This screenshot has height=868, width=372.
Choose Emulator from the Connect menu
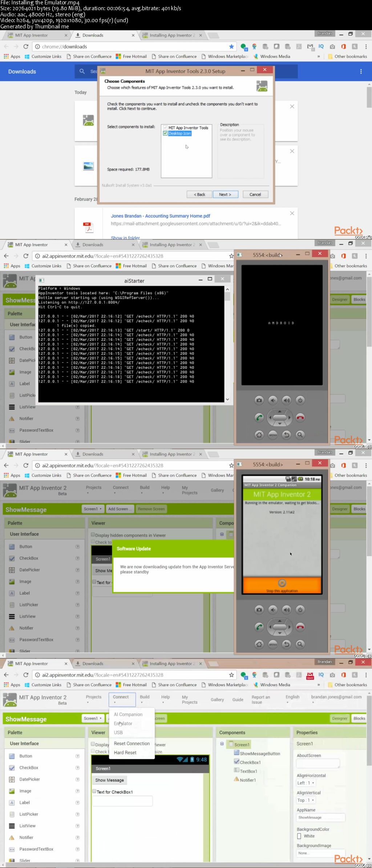click(x=123, y=723)
